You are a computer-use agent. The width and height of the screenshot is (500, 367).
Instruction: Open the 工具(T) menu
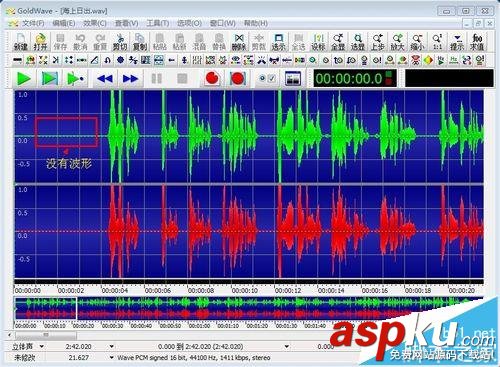pyautogui.click(x=158, y=23)
